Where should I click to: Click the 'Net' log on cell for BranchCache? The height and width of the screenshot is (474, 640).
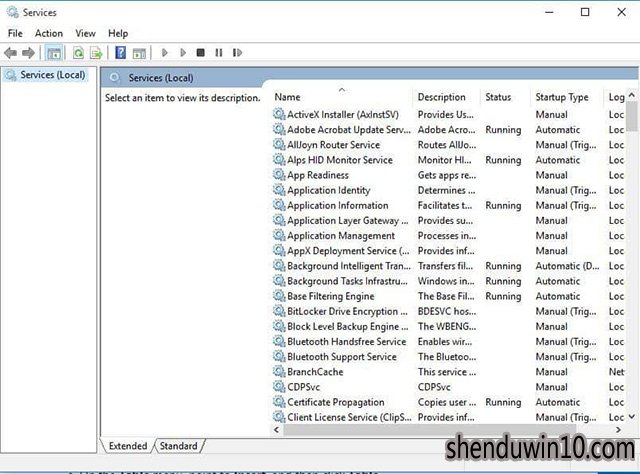point(616,372)
